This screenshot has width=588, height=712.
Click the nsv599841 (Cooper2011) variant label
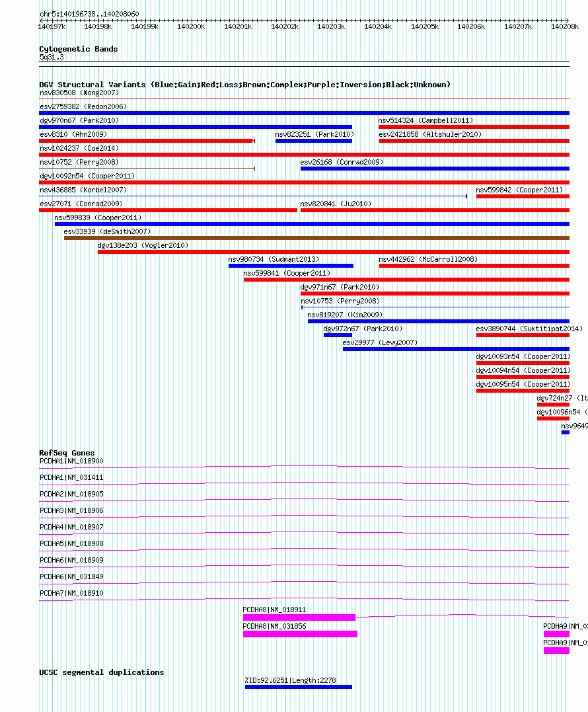[287, 273]
